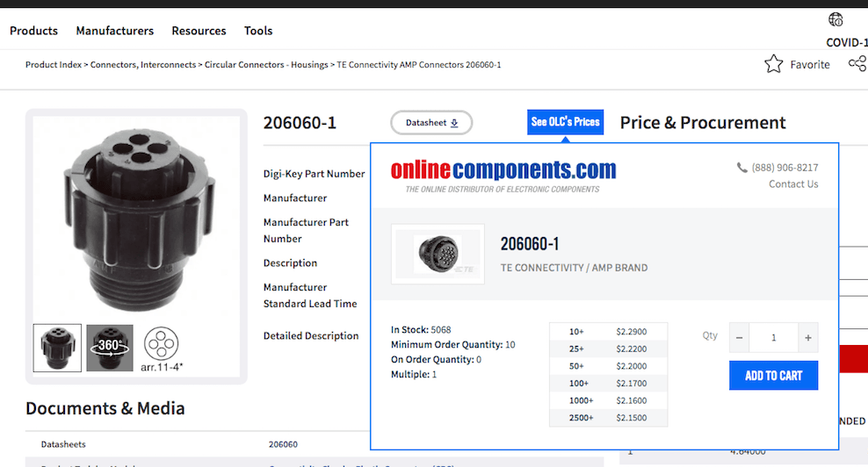Click the Price & Procurement heading
The width and height of the screenshot is (868, 467).
(703, 122)
